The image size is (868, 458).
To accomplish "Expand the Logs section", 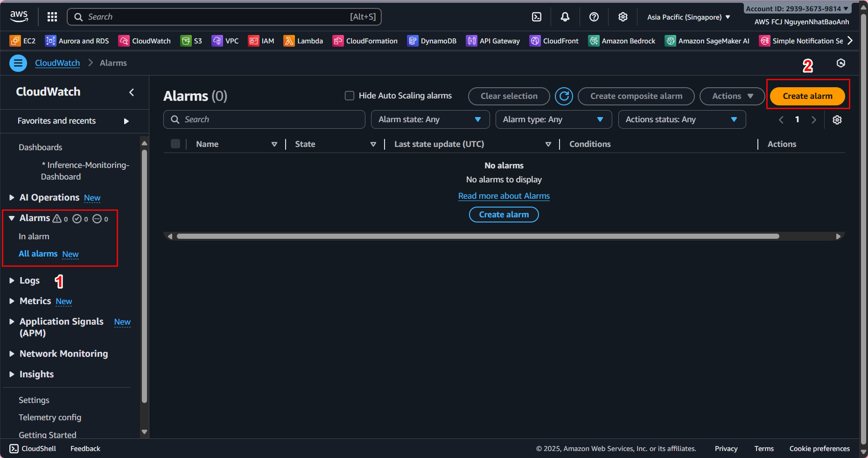I will pyautogui.click(x=12, y=280).
